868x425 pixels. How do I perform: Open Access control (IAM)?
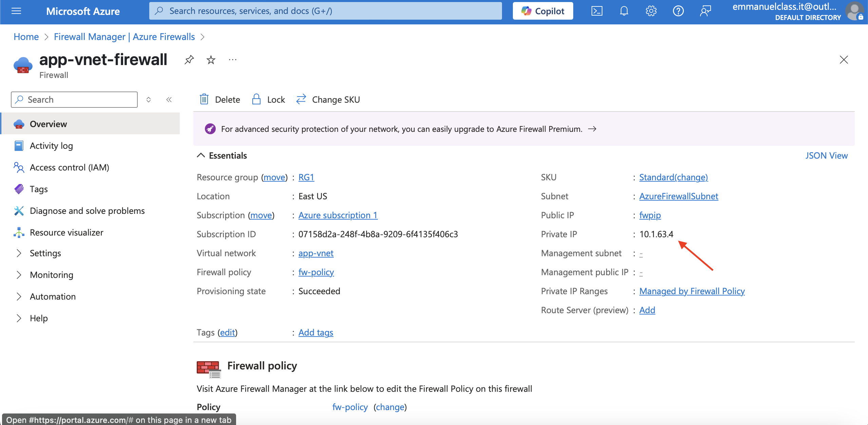(69, 167)
